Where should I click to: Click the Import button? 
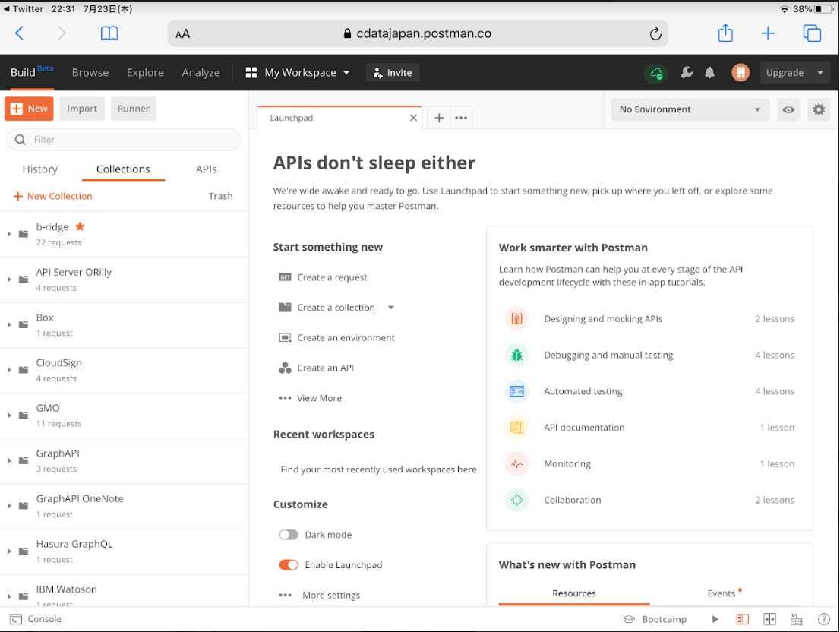pyautogui.click(x=82, y=109)
